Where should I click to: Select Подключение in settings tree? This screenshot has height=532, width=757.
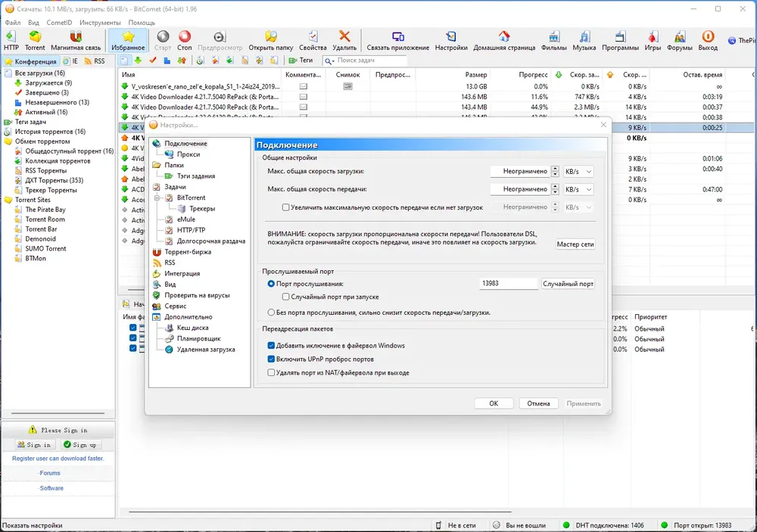(185, 143)
